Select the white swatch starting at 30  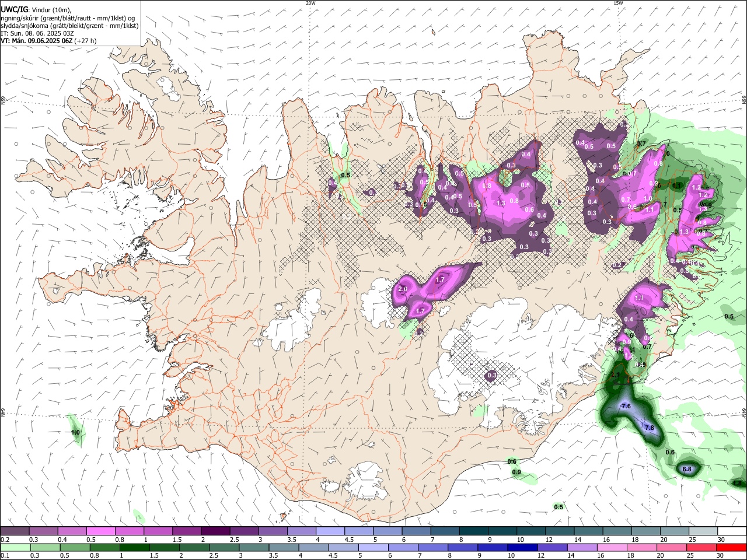tap(732, 531)
